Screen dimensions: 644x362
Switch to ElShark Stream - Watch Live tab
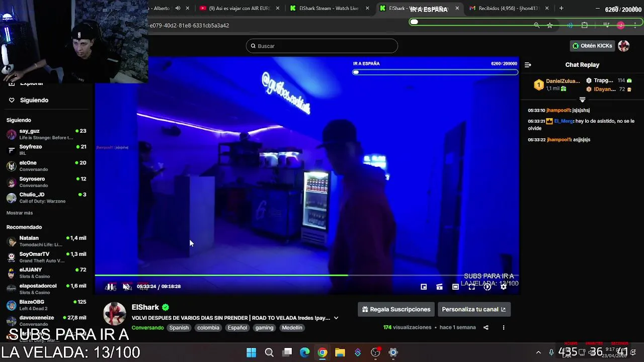point(329,8)
